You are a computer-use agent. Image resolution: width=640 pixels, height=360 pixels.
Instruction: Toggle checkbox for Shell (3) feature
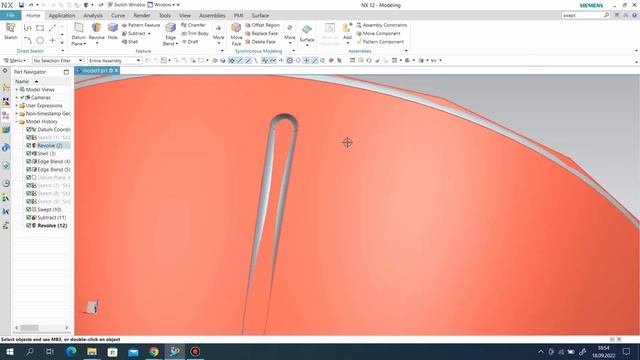pos(29,153)
